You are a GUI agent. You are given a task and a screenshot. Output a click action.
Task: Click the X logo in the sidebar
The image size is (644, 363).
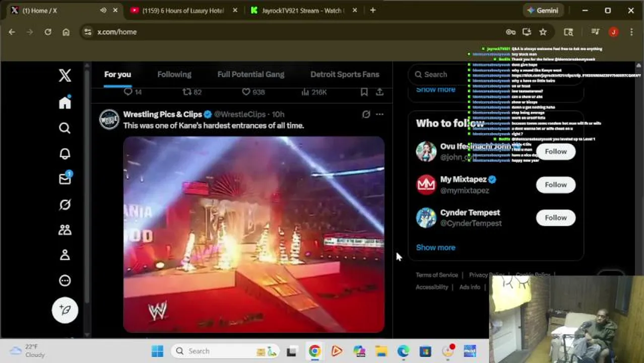coord(65,76)
